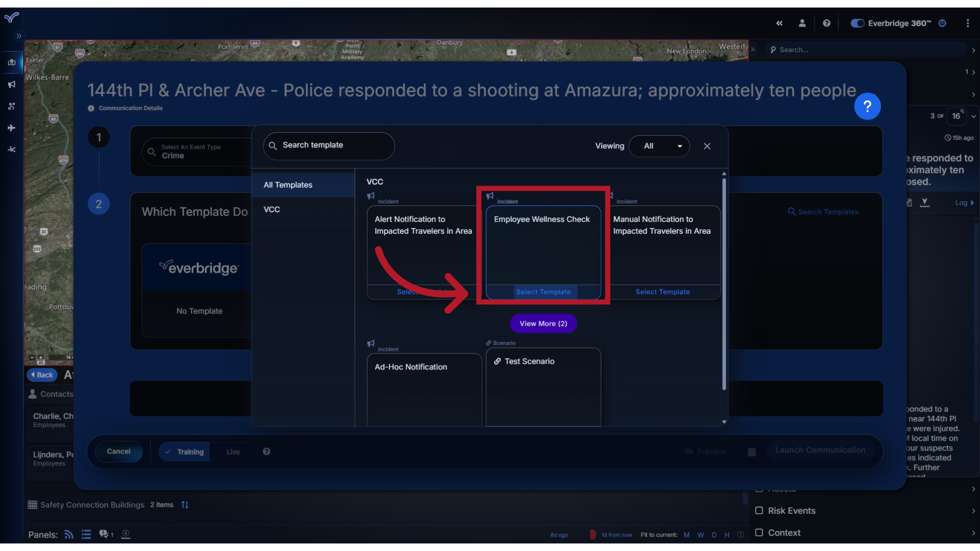Image resolution: width=980 pixels, height=551 pixels.
Task: Check the Context checkbox
Action: (x=759, y=533)
